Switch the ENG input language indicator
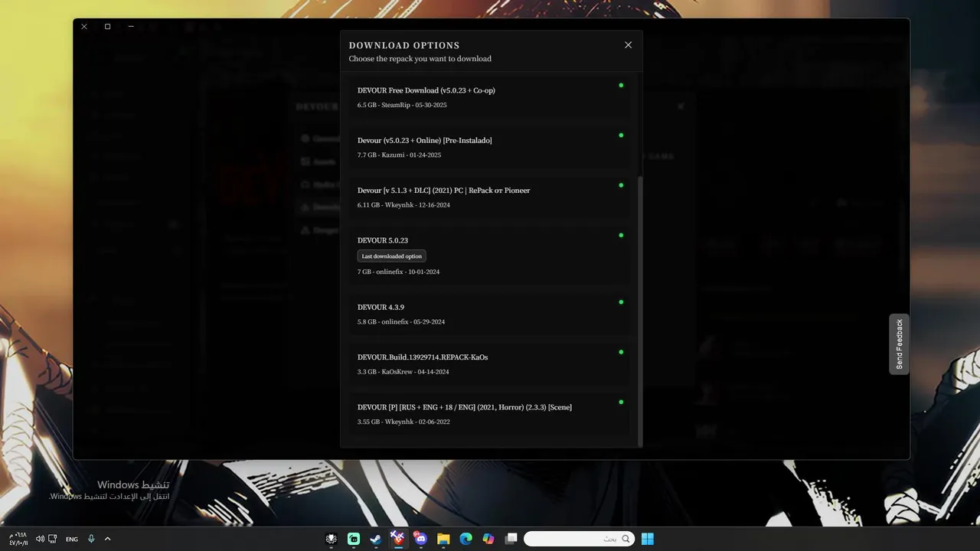The height and width of the screenshot is (551, 980). pos(71,539)
